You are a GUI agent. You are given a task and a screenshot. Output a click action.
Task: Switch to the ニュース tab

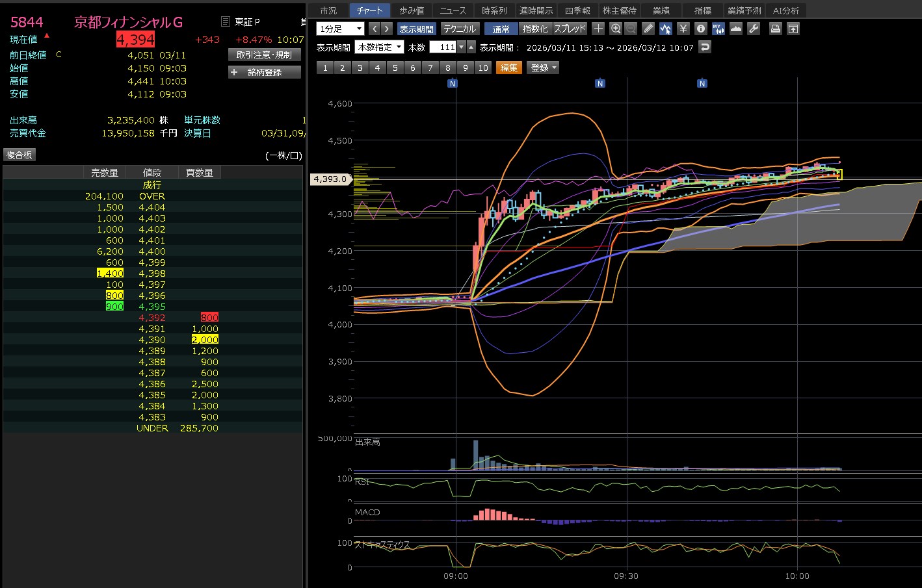[x=453, y=10]
